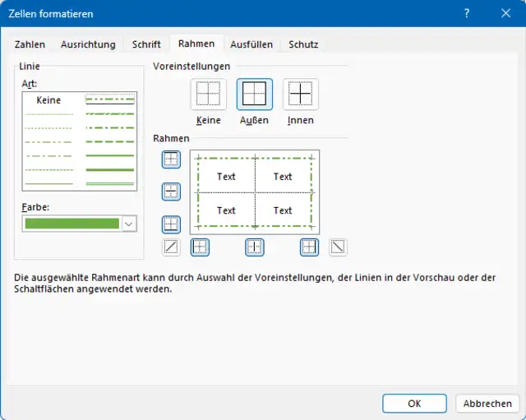Click the help question mark in title bar
This screenshot has width=526, height=420.
[467, 14]
